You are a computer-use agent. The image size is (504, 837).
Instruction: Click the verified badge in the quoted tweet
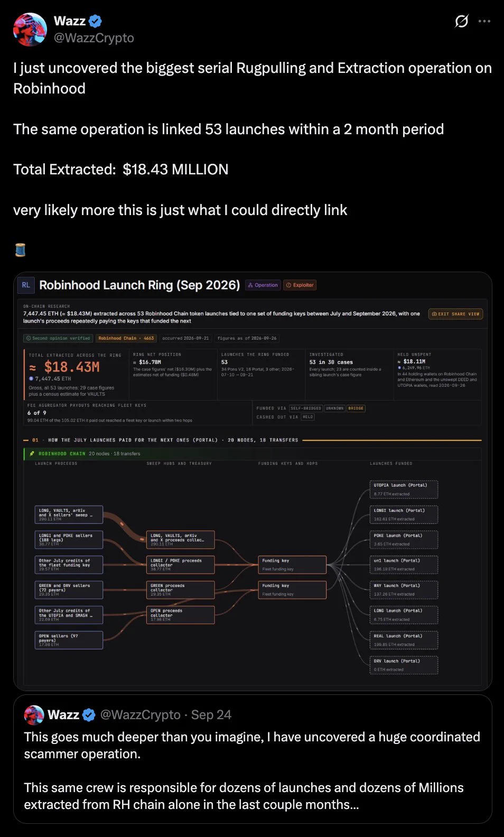(x=89, y=715)
